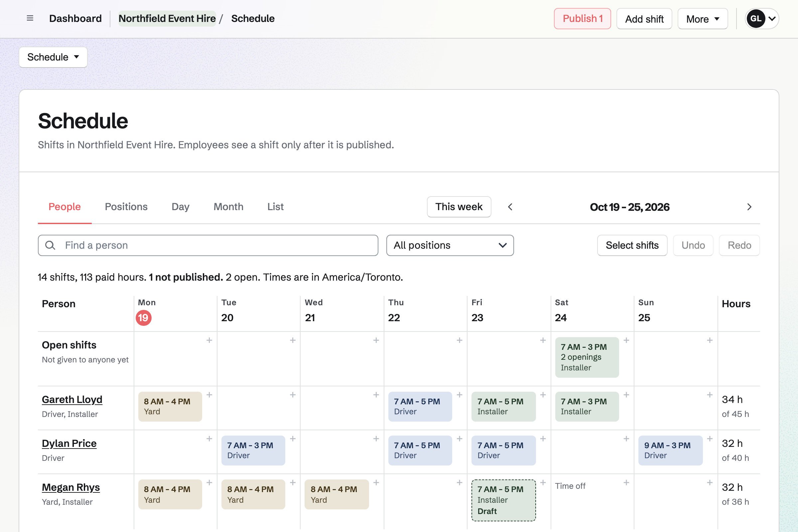Add shift for Dylan Price on Monday
Screen dimensions: 798x532
(209, 439)
